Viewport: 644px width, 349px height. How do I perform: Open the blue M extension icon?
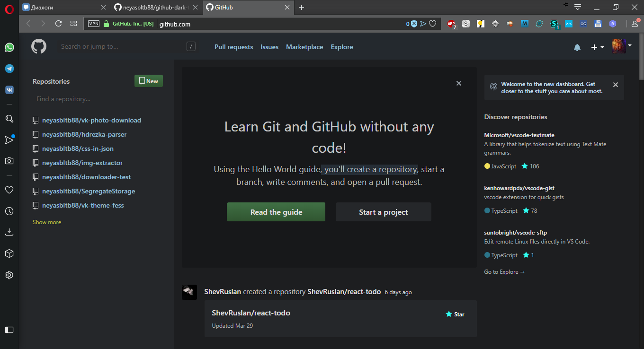[524, 23]
